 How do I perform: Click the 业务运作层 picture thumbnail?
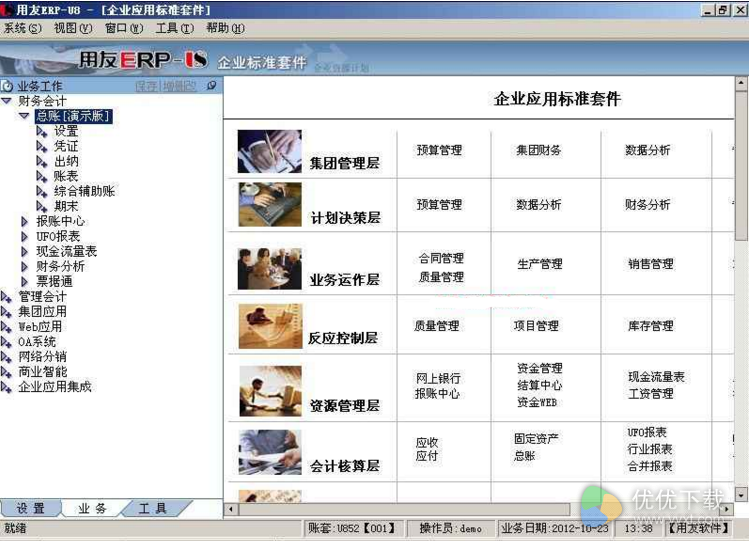click(270, 268)
